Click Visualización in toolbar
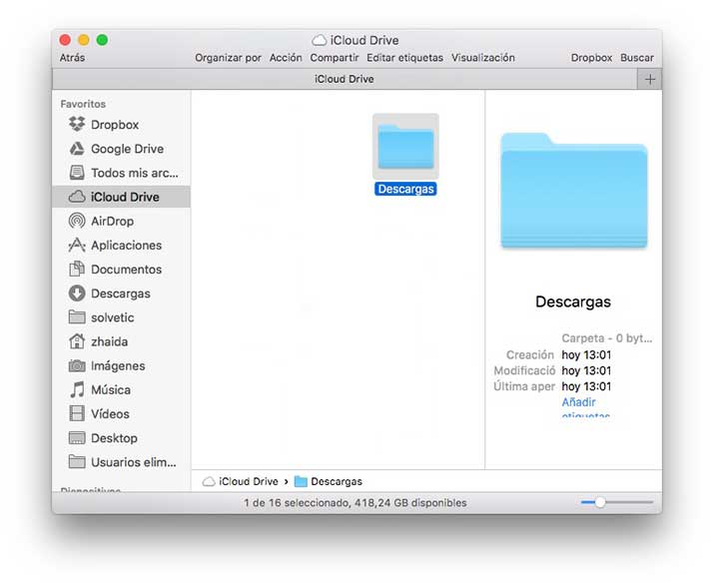The width and height of the screenshot is (714, 588). (x=483, y=58)
